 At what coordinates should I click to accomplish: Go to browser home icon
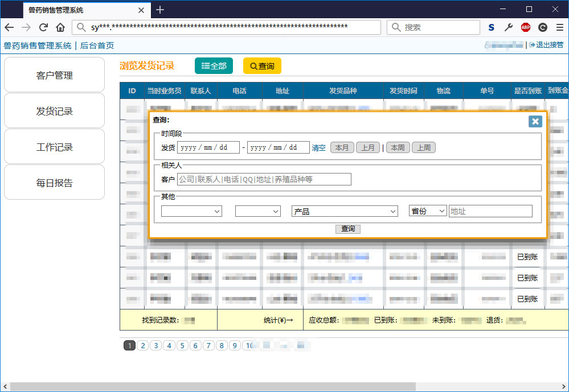(x=60, y=27)
